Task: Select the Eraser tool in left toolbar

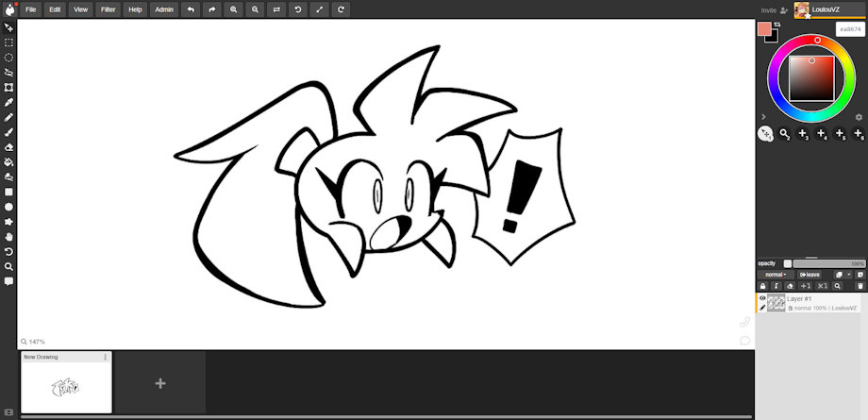Action: [x=8, y=147]
